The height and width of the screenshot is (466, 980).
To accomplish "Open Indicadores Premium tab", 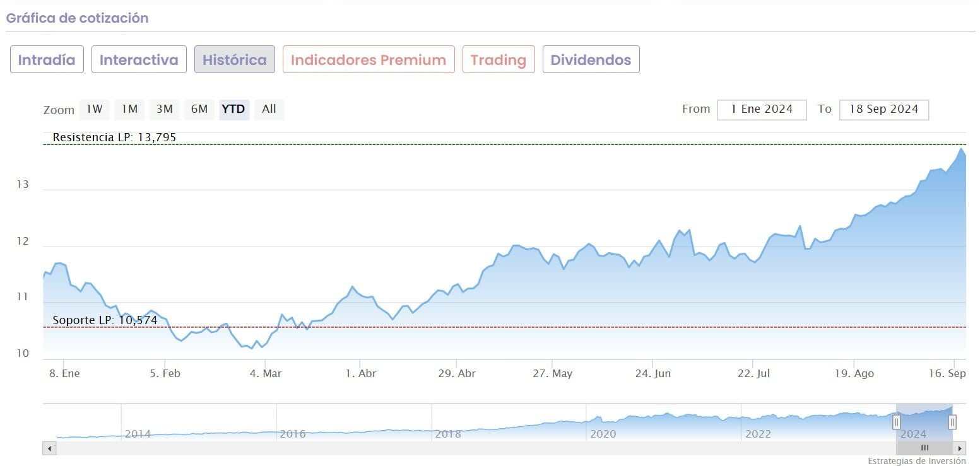I will pyautogui.click(x=369, y=60).
